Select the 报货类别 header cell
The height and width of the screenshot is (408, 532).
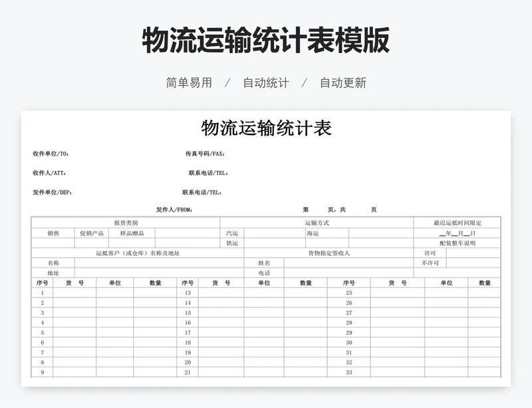point(126,223)
